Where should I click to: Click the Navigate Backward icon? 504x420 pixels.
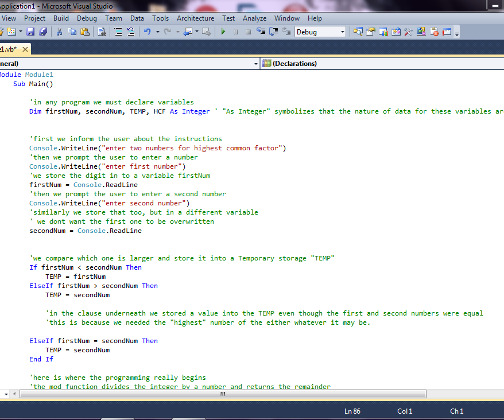tap(188, 32)
